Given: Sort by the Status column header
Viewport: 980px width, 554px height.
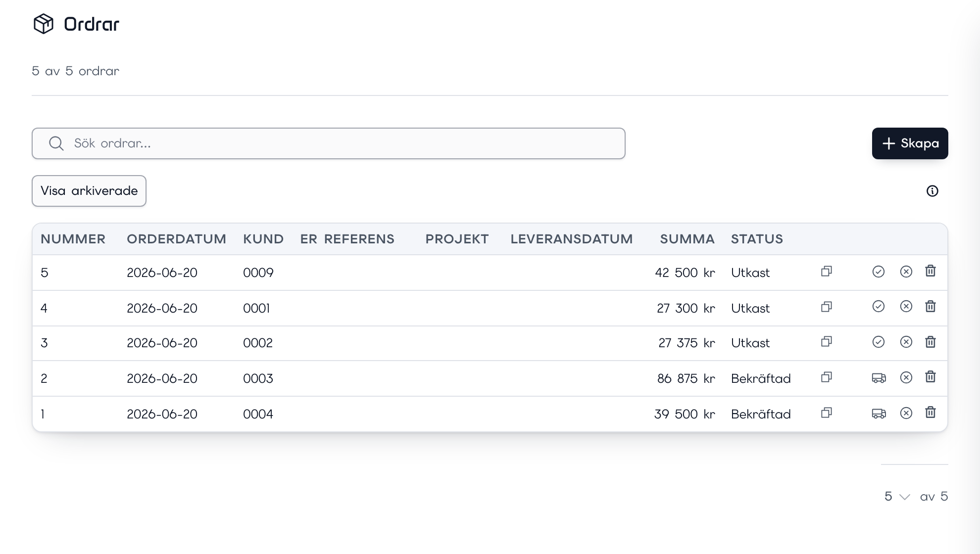Looking at the screenshot, I should tap(757, 239).
